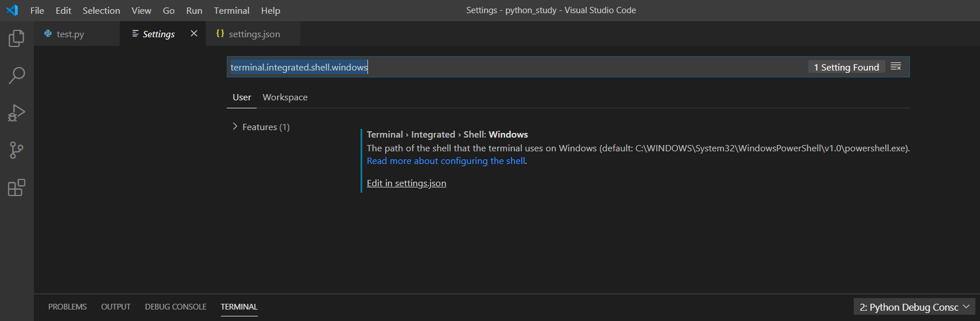Open the Edit menu
Screen dimensions: 980x321
pyautogui.click(x=63, y=10)
